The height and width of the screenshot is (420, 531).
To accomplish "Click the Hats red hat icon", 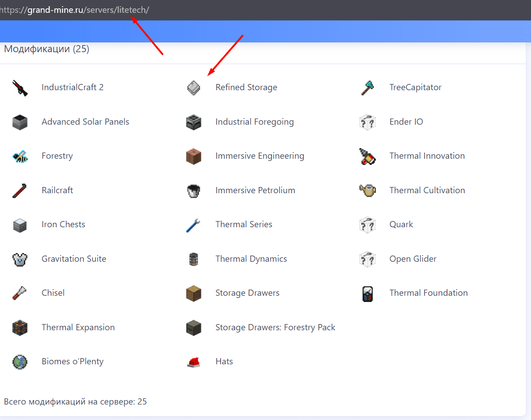I will pyautogui.click(x=194, y=362).
